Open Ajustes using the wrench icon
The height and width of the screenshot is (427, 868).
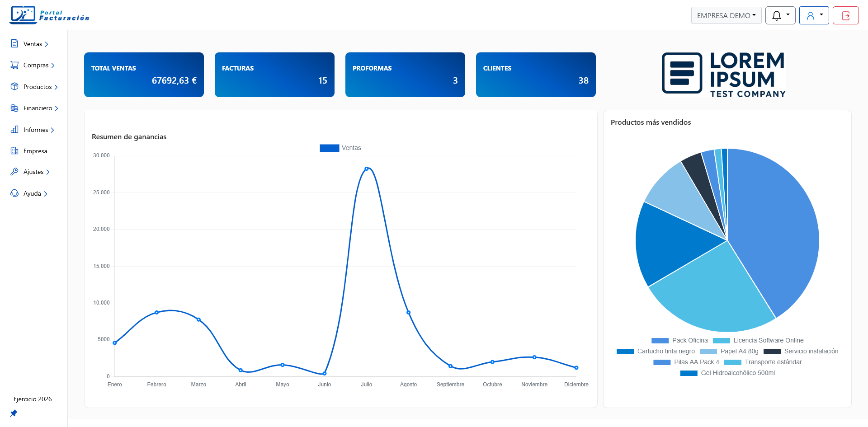pyautogui.click(x=14, y=172)
